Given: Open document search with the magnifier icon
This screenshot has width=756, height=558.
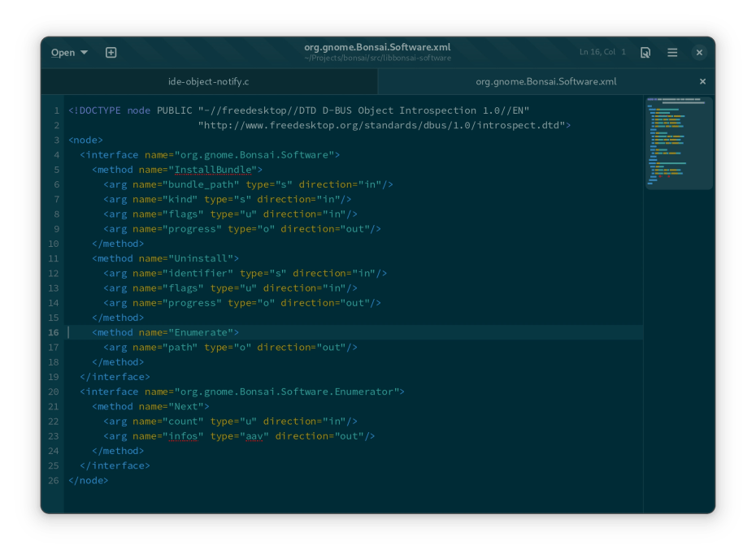Looking at the screenshot, I should pyautogui.click(x=645, y=51).
